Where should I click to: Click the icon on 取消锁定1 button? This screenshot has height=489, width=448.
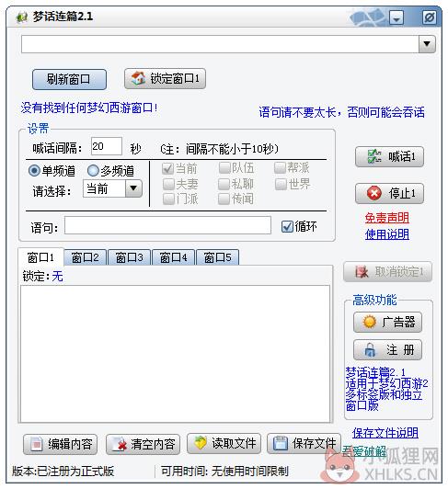point(362,272)
